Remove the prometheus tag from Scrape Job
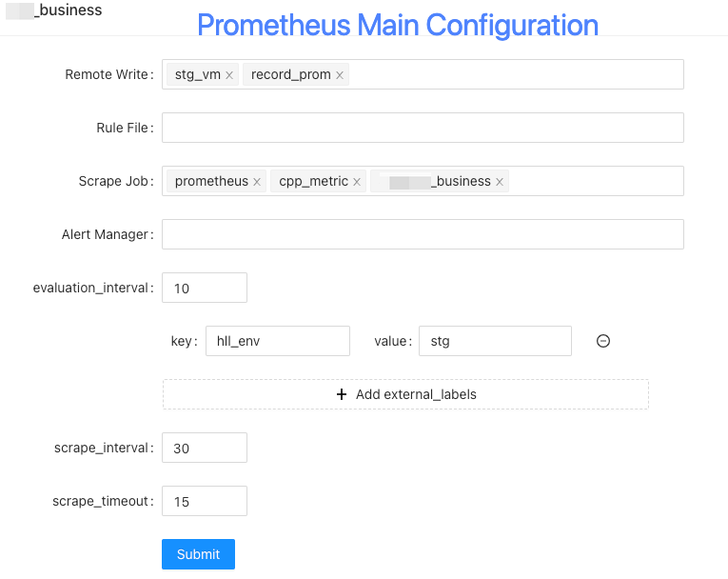Image resolution: width=728 pixels, height=579 pixels. click(x=257, y=182)
